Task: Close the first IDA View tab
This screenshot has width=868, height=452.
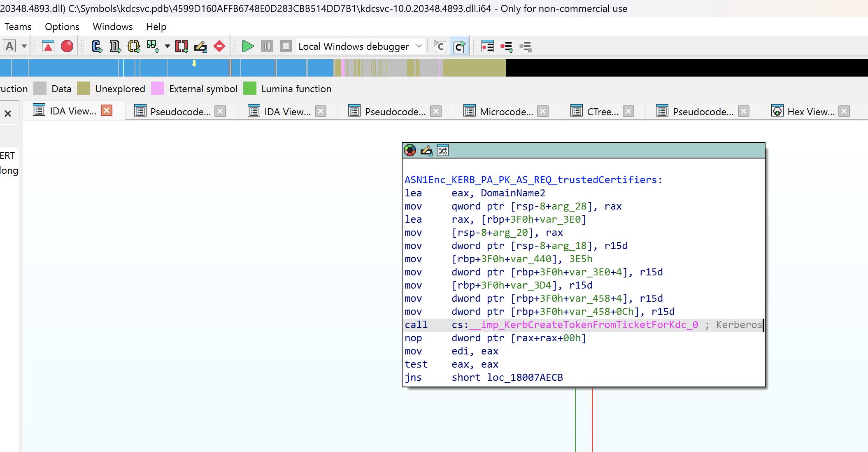Action: (x=107, y=110)
